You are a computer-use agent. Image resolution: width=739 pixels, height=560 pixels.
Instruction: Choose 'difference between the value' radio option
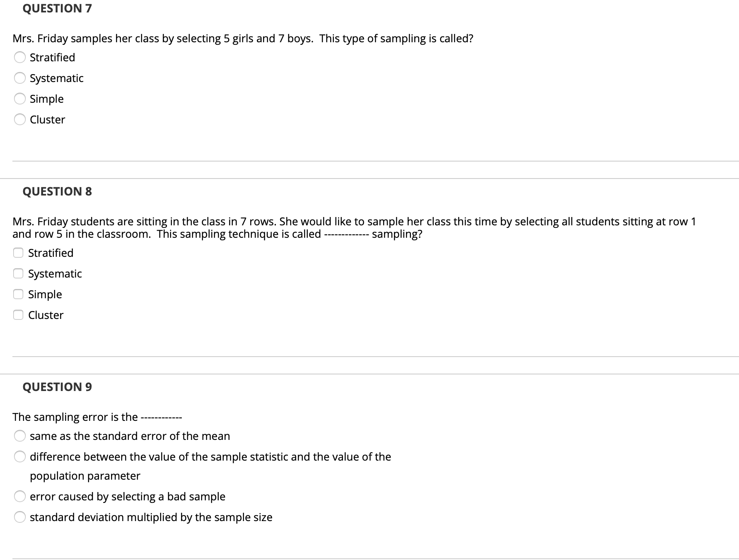(x=20, y=456)
